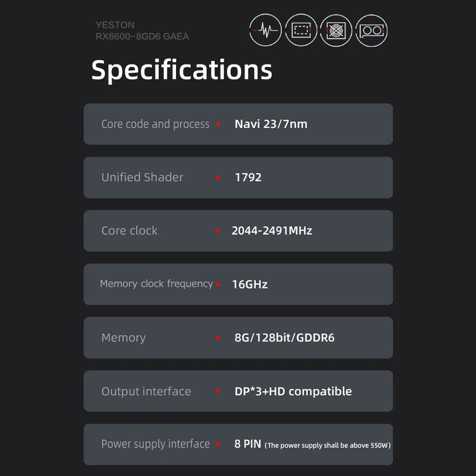Click the cooling fan icon
This screenshot has width=476, height=476.
coord(336,30)
